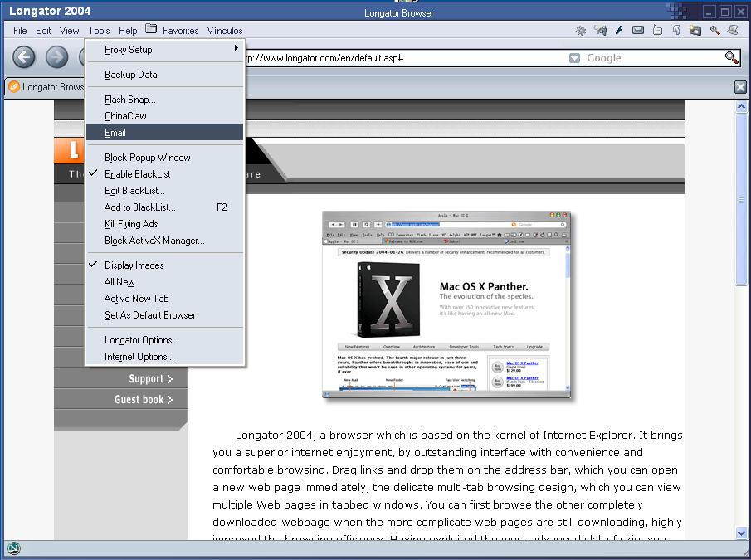Select Kill Flying Ads entry
The width and height of the screenshot is (751, 560).
click(165, 224)
